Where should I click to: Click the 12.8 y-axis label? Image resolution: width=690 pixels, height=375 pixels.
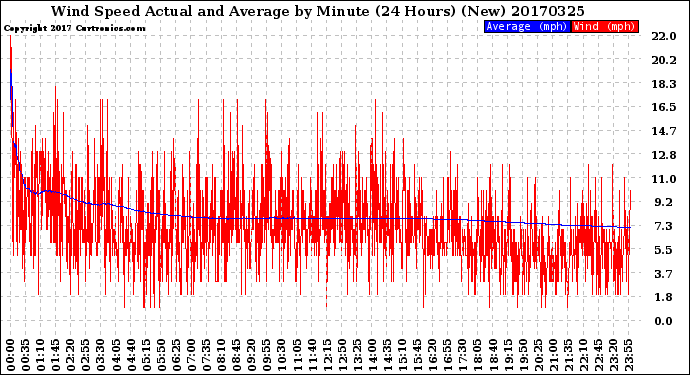(x=664, y=155)
